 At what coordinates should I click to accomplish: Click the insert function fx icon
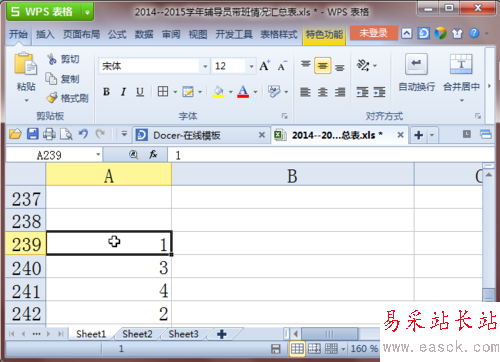153,154
